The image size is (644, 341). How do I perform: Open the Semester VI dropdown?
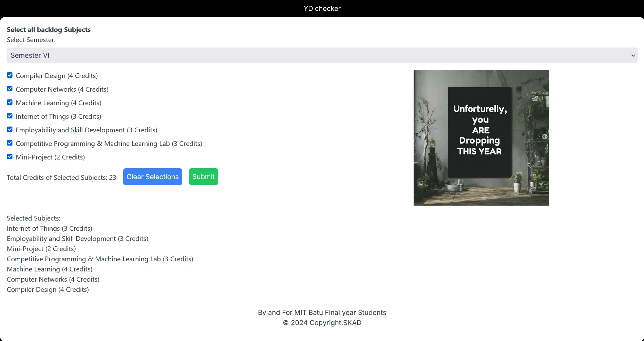[x=322, y=55]
